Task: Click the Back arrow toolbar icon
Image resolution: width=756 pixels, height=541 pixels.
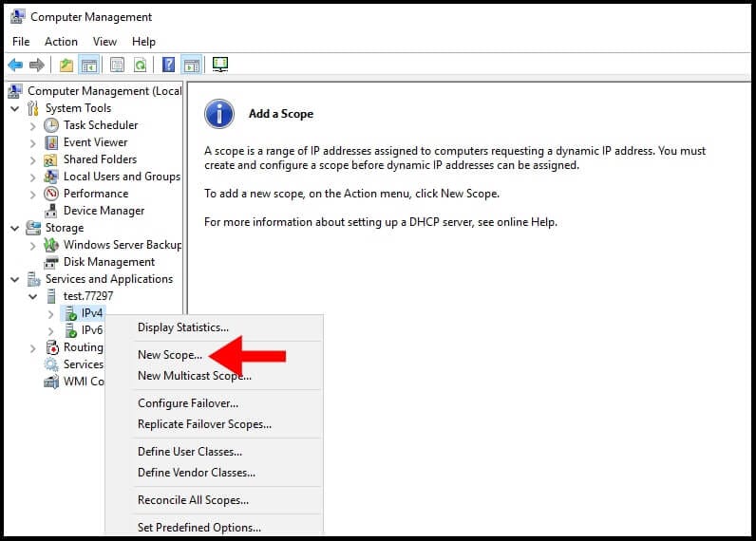Action: pyautogui.click(x=15, y=65)
